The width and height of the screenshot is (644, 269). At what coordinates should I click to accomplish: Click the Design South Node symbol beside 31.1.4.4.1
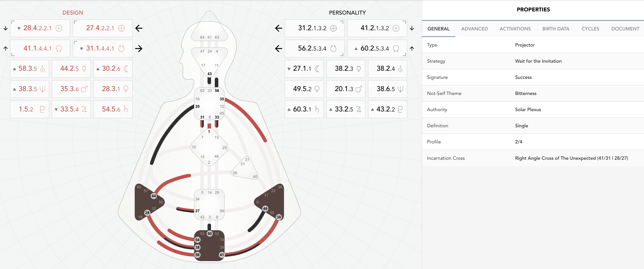click(x=121, y=48)
